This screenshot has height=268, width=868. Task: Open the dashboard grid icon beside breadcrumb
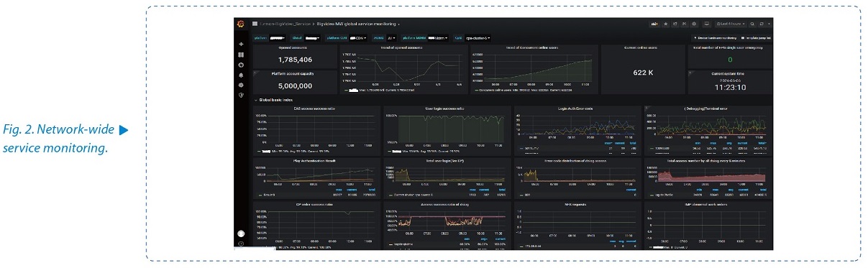tap(255, 24)
